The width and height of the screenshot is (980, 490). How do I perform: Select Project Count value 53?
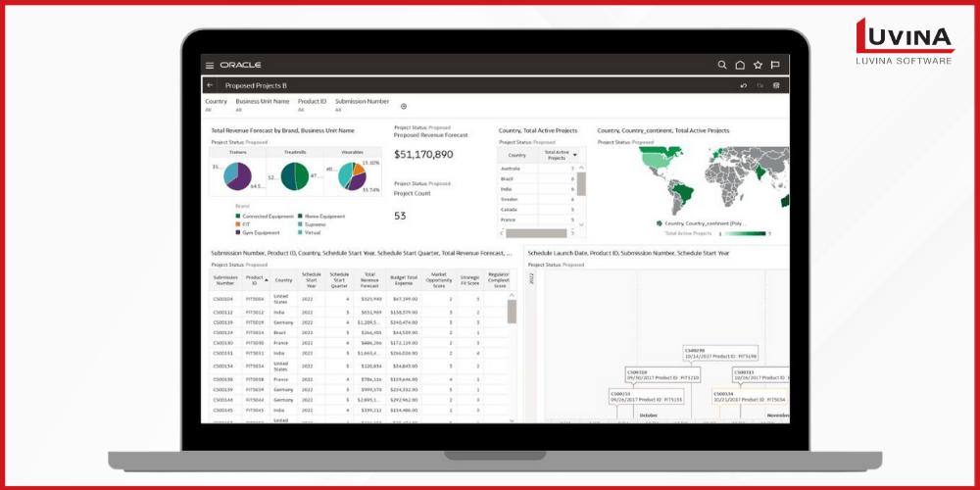(400, 216)
